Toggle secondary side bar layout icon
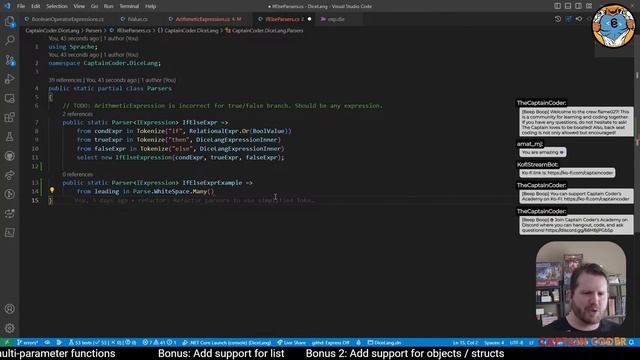The width and height of the screenshot is (640, 360). click(578, 6)
